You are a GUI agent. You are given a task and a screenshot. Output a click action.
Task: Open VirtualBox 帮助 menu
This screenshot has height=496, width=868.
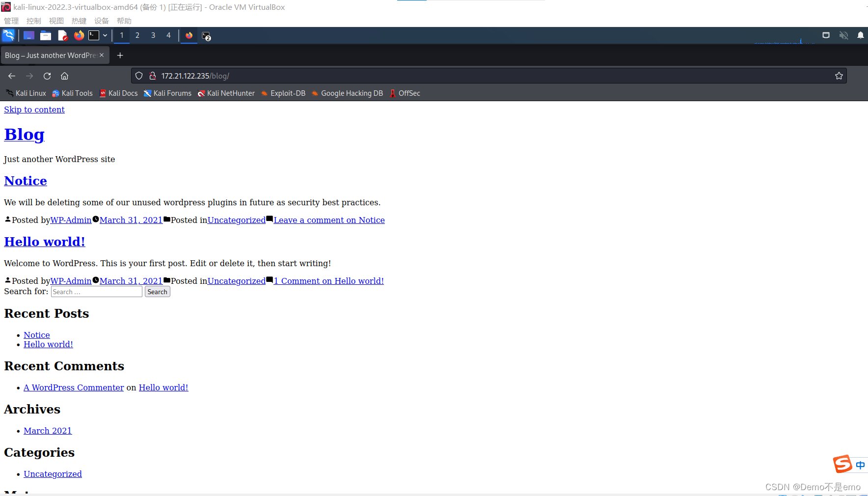pyautogui.click(x=124, y=21)
